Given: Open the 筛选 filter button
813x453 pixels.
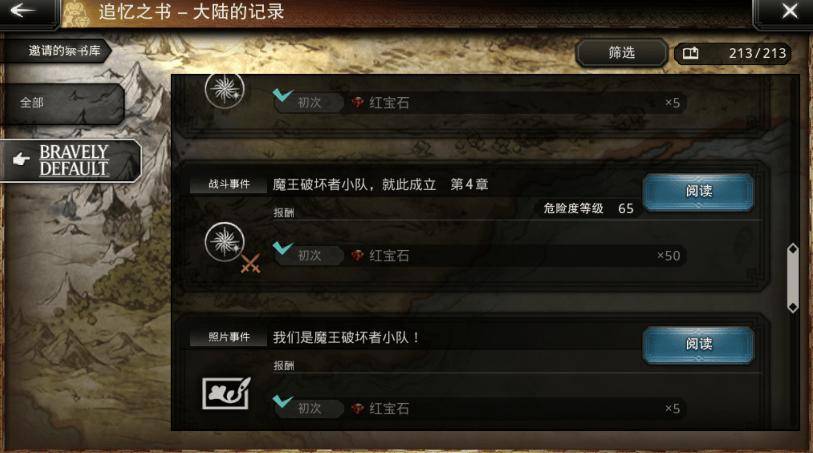Looking at the screenshot, I should click(622, 52).
